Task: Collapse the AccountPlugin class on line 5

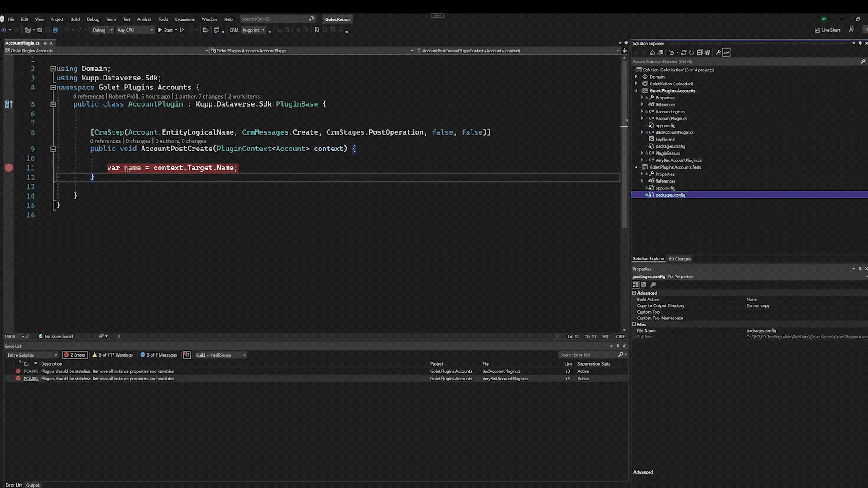Action: coord(53,104)
